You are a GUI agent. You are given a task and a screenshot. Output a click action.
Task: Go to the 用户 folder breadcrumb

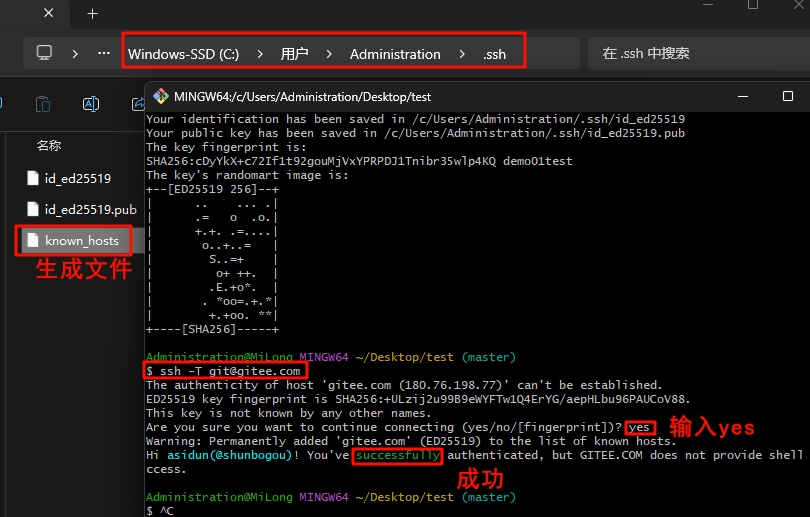(x=294, y=54)
